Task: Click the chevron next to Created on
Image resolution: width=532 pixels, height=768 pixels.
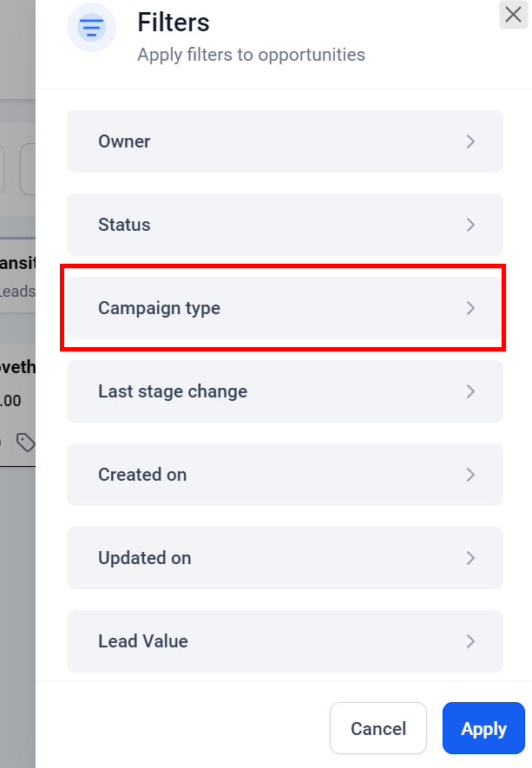Action: [470, 475]
